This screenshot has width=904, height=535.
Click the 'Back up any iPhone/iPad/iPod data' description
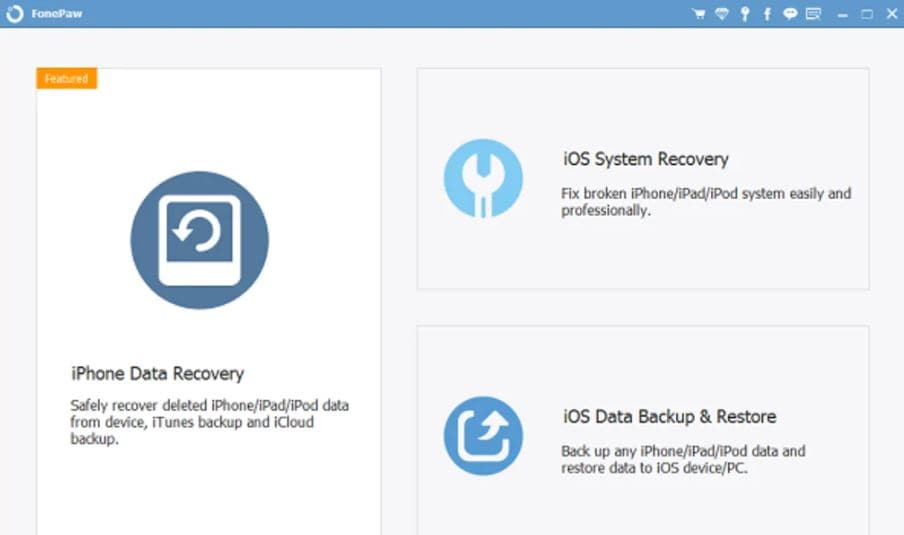[x=683, y=459]
